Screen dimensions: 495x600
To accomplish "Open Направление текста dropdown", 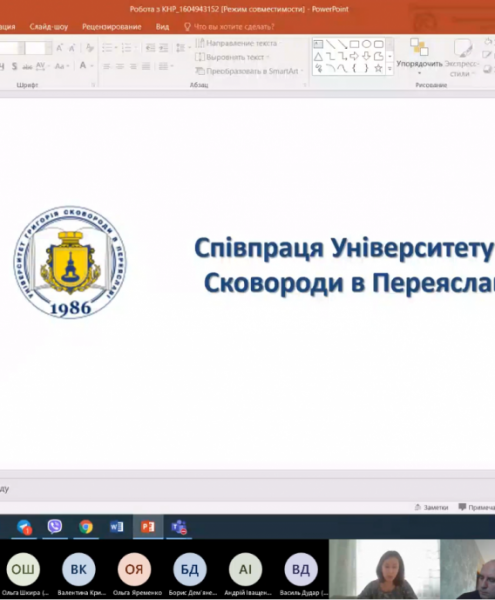I will click(x=237, y=43).
